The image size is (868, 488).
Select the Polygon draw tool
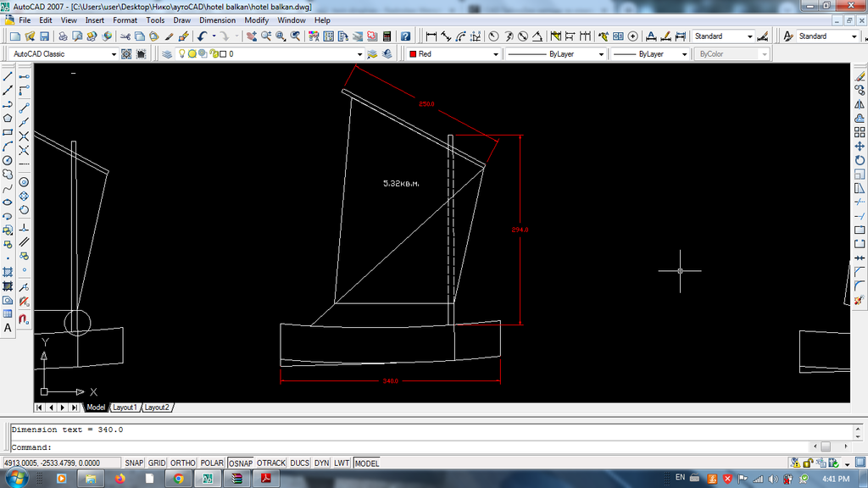tap(8, 118)
